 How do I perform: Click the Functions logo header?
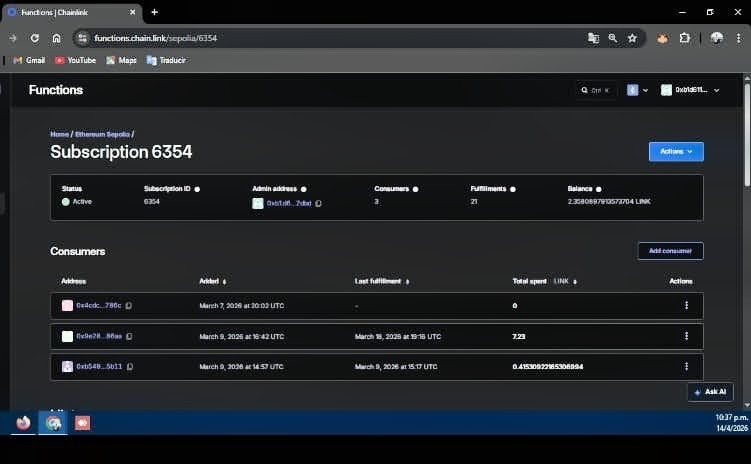coord(56,90)
